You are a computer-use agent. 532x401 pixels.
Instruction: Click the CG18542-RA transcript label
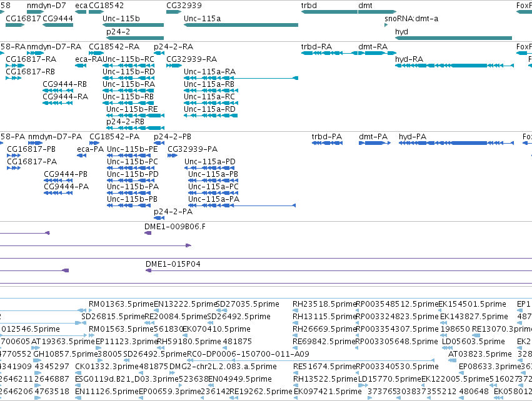[x=114, y=47]
